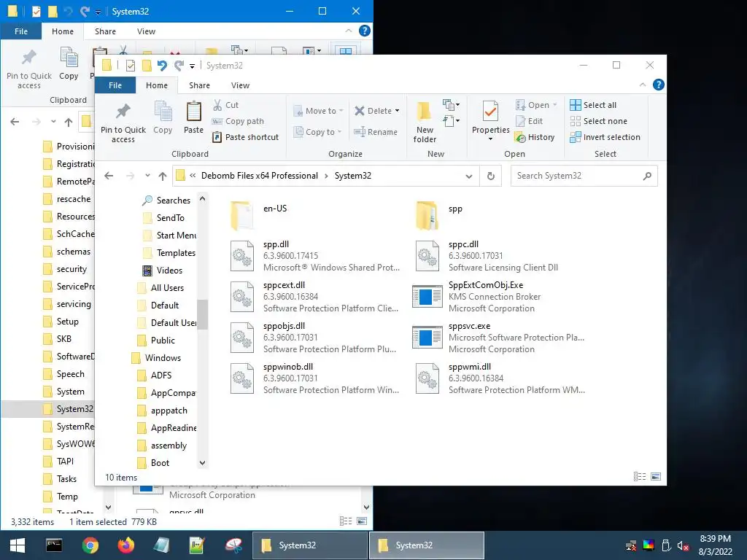Click Select none in the ribbon
This screenshot has height=560, width=747.
[x=599, y=121]
